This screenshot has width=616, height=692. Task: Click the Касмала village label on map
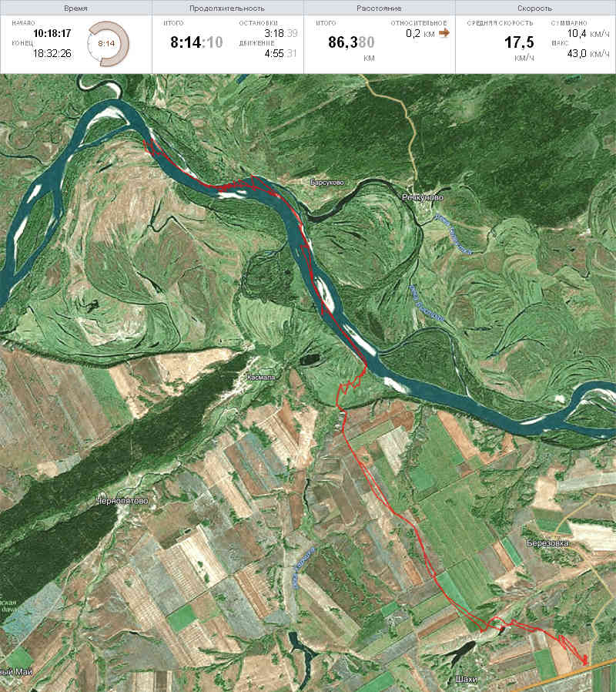click(x=261, y=378)
